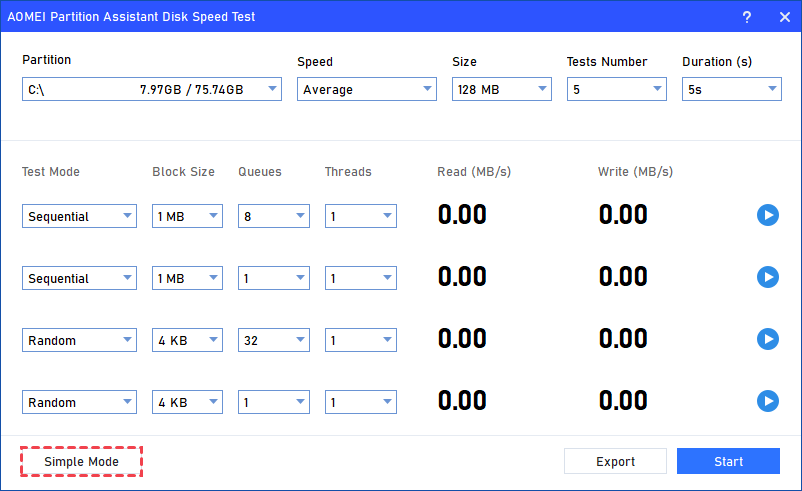
Task: Start the Random 32-queue test play icon
Action: [767, 339]
